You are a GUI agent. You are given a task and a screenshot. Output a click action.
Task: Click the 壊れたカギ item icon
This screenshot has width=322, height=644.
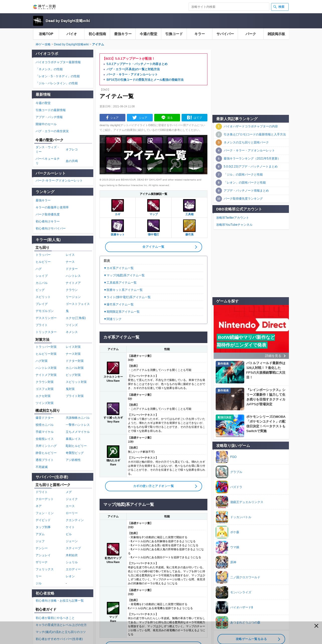click(x=113, y=452)
